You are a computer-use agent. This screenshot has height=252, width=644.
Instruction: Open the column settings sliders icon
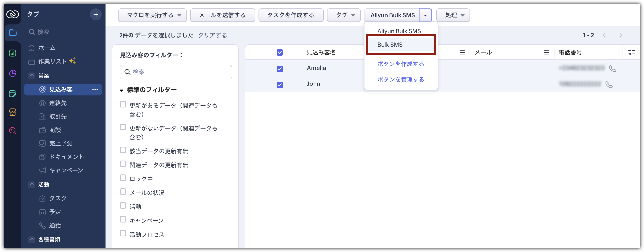coord(631,52)
